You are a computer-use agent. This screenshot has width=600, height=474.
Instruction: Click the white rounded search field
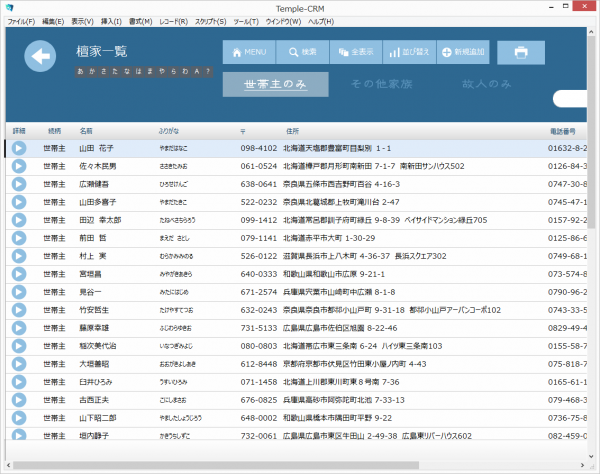coord(570,99)
